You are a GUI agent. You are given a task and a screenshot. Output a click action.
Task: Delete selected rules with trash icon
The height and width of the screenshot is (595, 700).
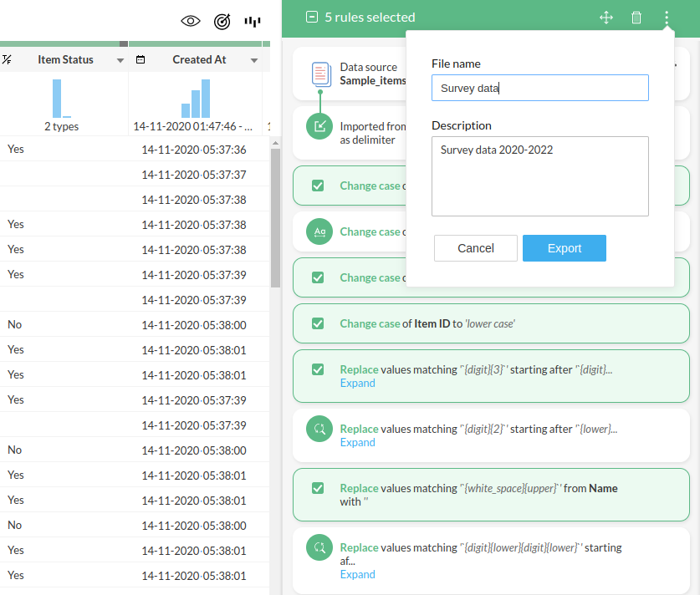click(636, 18)
